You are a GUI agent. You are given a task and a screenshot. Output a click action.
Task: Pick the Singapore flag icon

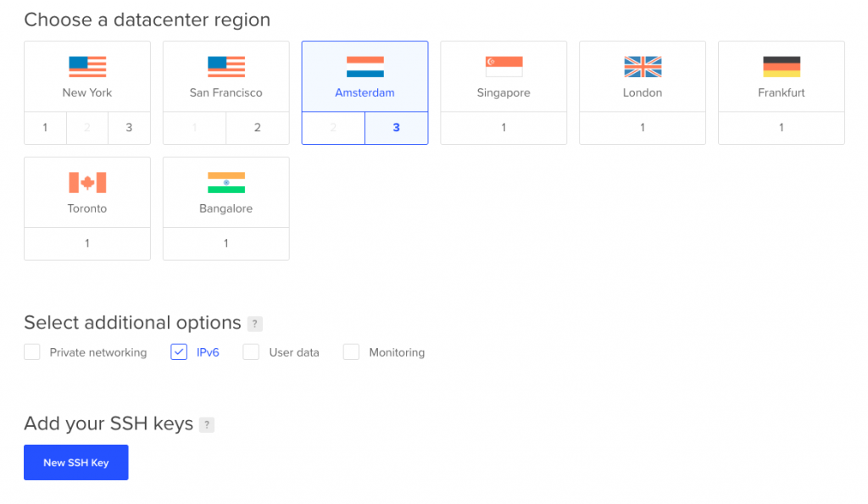pos(504,67)
